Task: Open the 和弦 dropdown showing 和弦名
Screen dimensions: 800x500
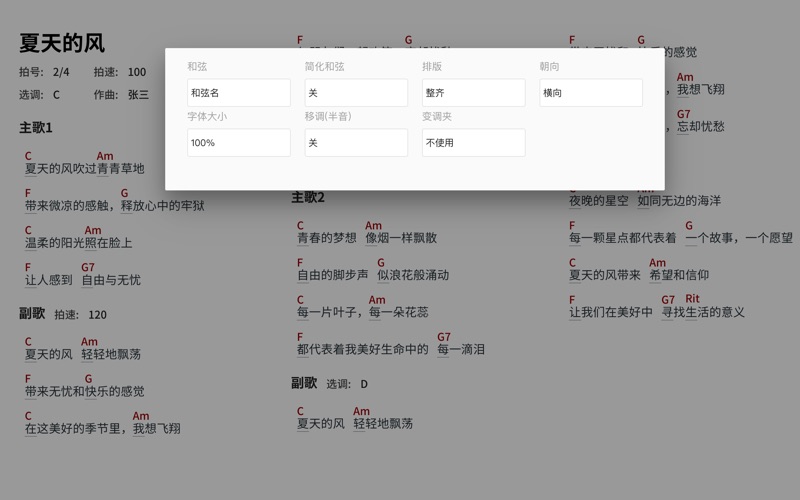Action: pyautogui.click(x=239, y=93)
